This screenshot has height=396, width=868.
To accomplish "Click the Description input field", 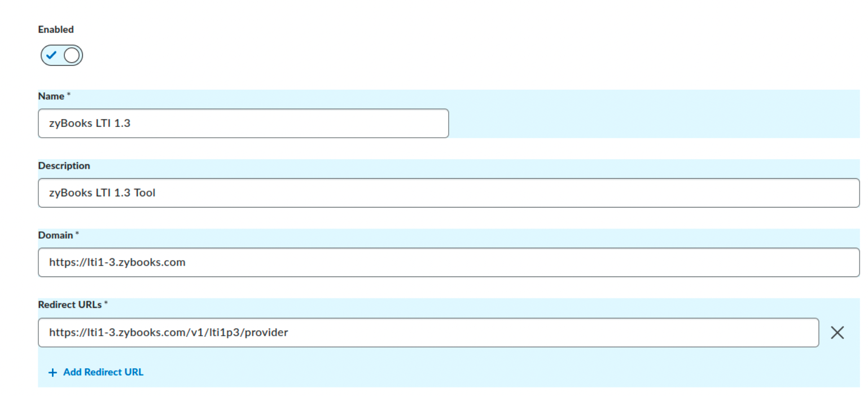I will tap(449, 193).
